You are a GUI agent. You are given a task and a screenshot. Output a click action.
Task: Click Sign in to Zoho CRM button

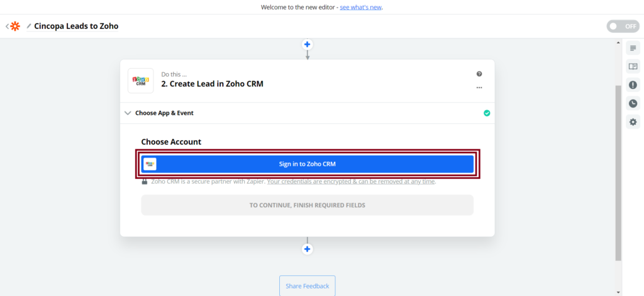308,164
